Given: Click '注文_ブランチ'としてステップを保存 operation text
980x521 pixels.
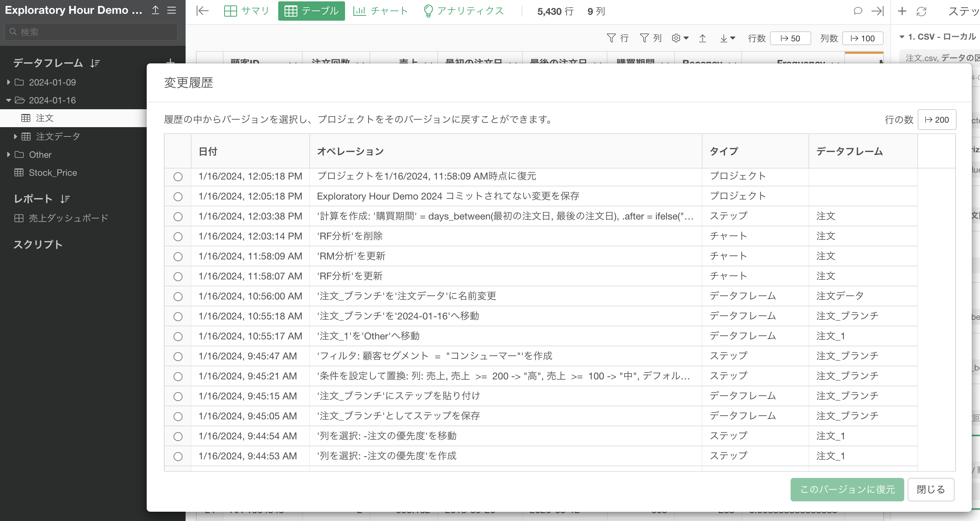Looking at the screenshot, I should tap(398, 416).
